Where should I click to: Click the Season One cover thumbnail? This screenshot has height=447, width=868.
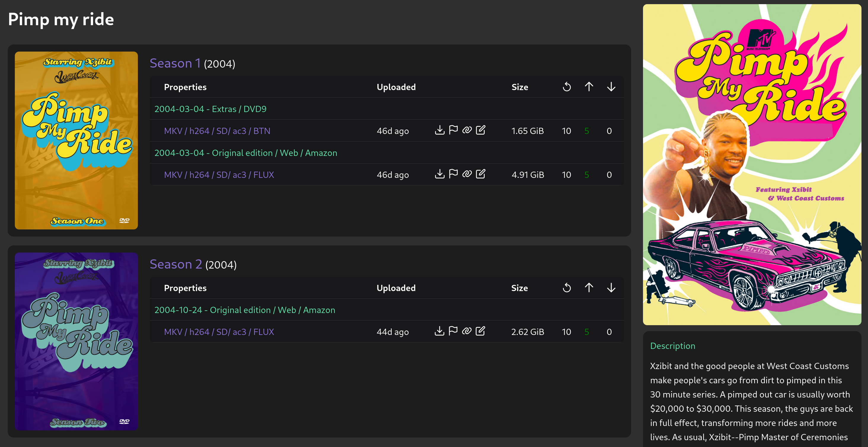tap(76, 141)
